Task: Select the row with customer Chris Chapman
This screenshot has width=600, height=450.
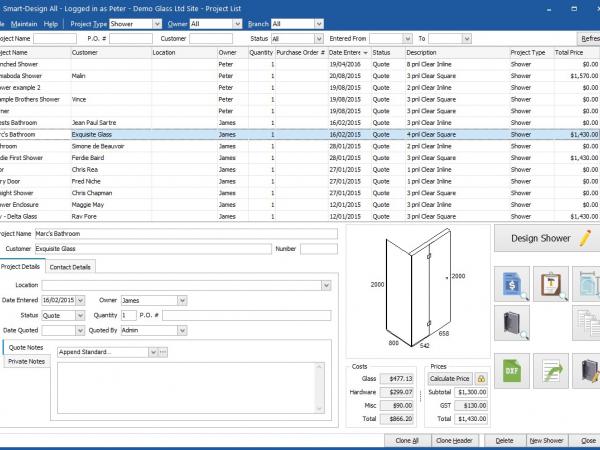Action: pyautogui.click(x=300, y=193)
